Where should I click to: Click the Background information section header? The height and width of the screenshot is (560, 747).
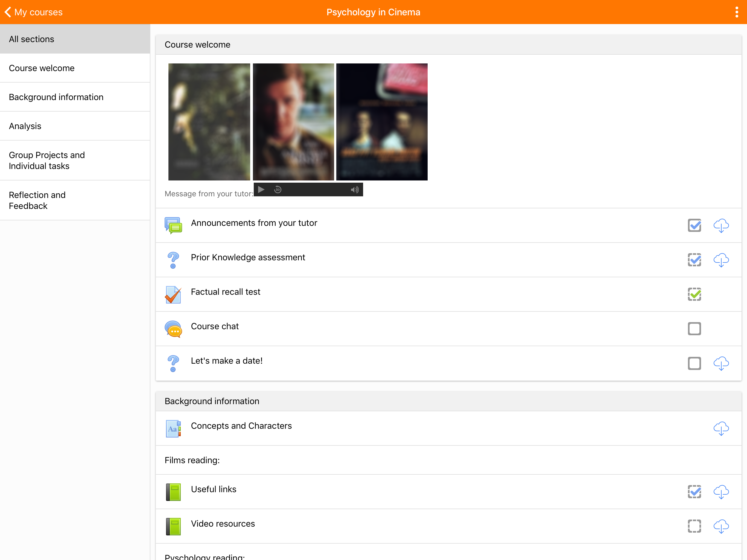(448, 401)
